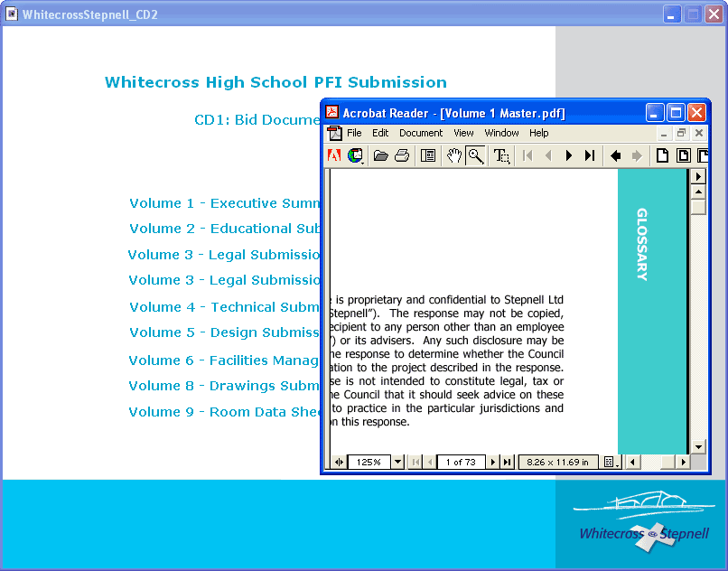Open the Help menu

tap(539, 133)
